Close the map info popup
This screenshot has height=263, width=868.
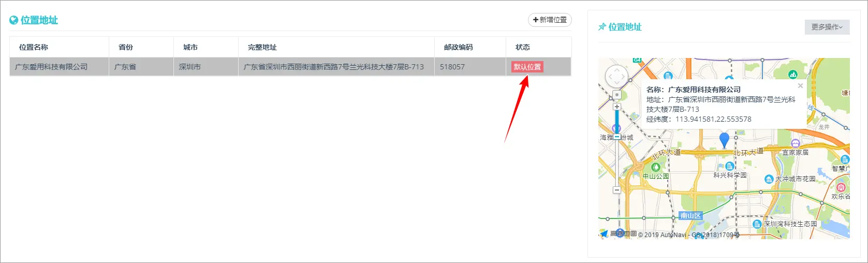[x=800, y=86]
